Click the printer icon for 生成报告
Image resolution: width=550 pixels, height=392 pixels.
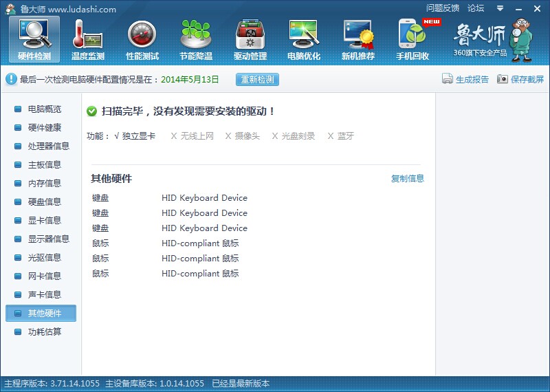pos(448,79)
